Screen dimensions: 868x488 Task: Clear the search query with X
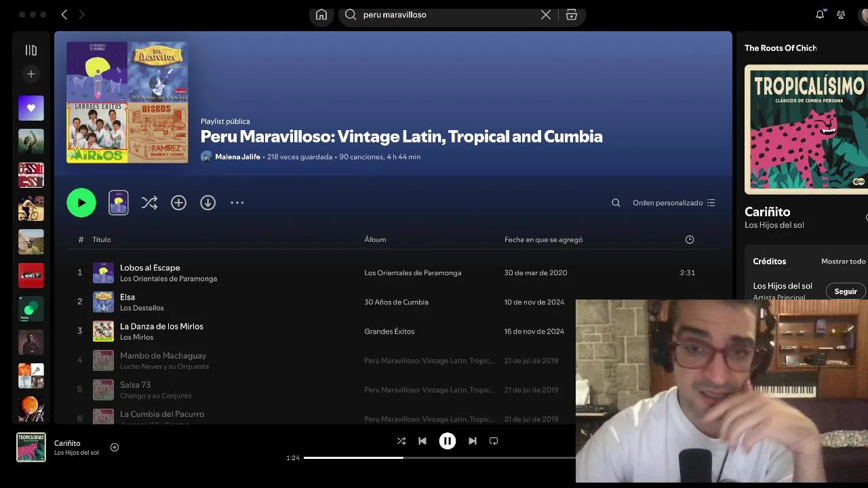point(545,14)
